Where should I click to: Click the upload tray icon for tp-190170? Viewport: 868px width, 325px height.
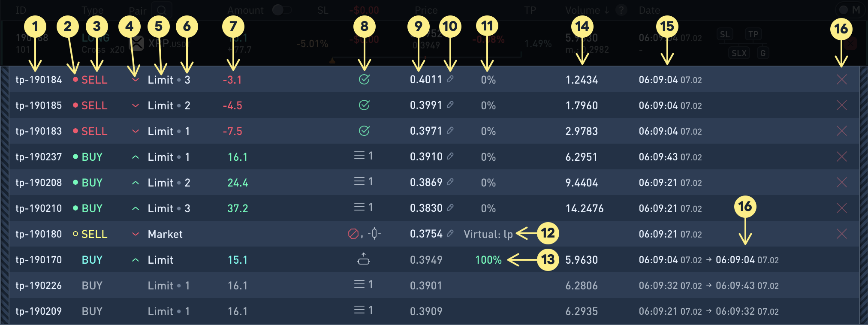coord(364,259)
